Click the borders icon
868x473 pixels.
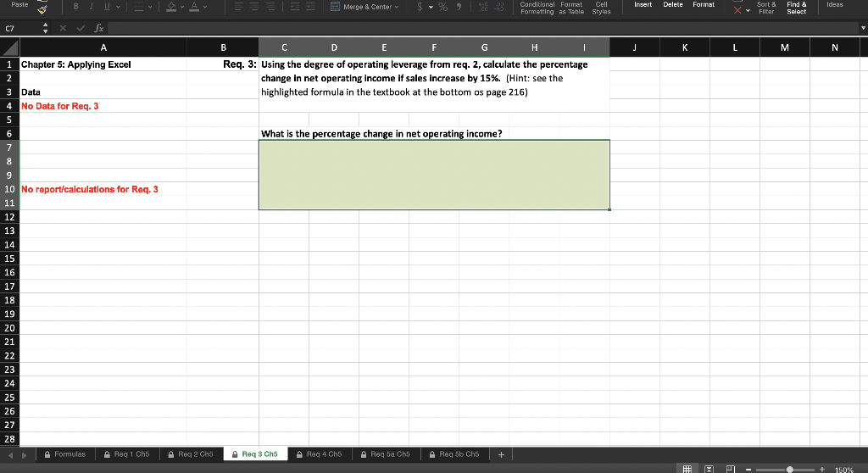(139, 7)
